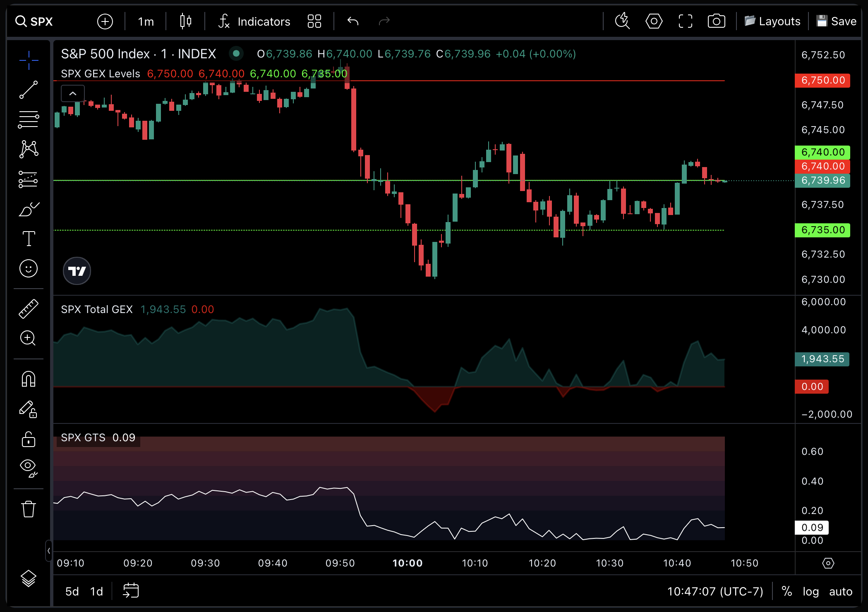The image size is (868, 612).
Task: Open the 1m interval dropdown
Action: click(x=146, y=22)
